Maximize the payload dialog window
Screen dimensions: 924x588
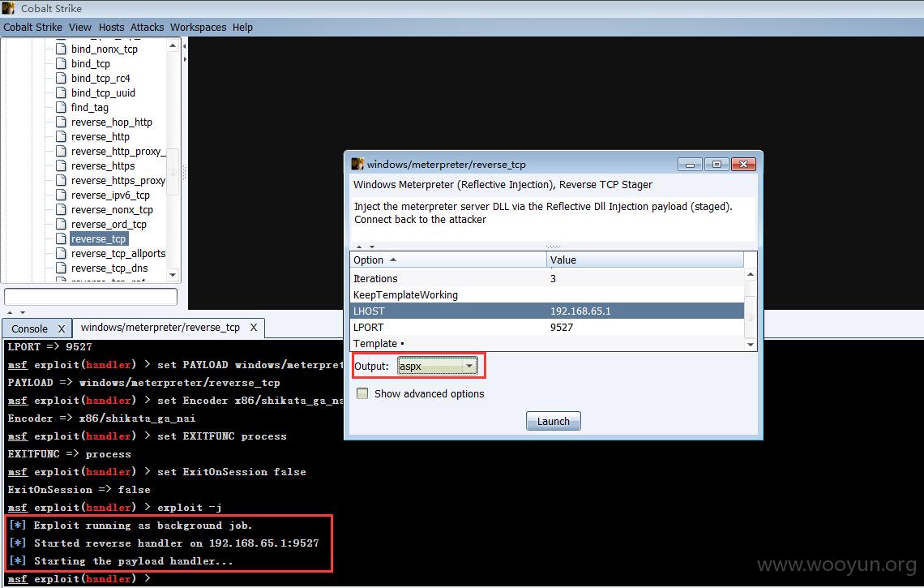[x=717, y=164]
